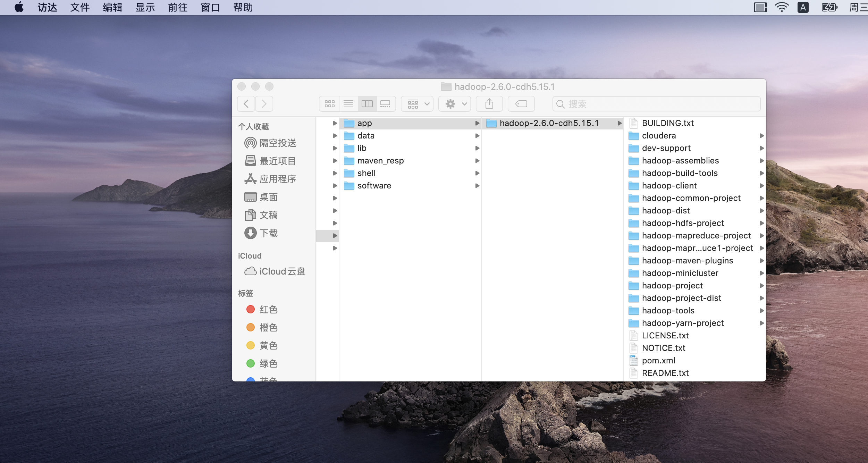Image resolution: width=868 pixels, height=463 pixels.
Task: Click the 搜索 search input field
Action: (x=656, y=103)
